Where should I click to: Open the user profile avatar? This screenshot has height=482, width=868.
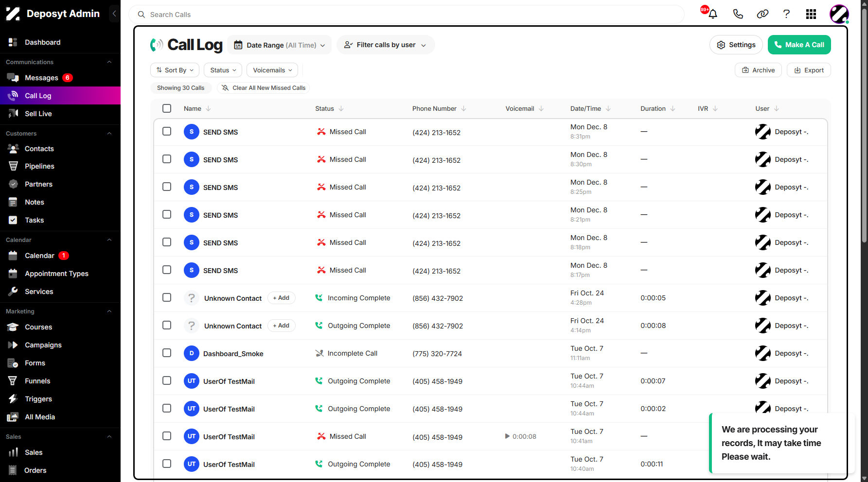point(839,14)
